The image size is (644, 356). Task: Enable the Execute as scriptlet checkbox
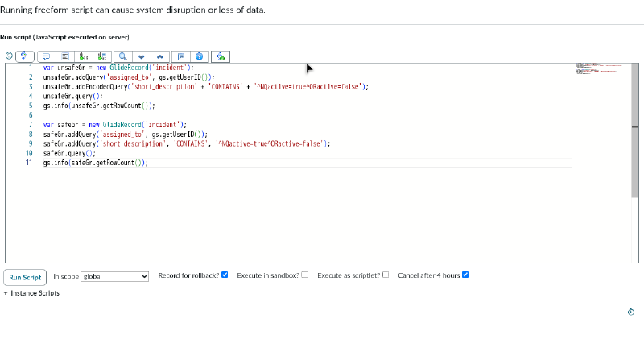click(386, 275)
